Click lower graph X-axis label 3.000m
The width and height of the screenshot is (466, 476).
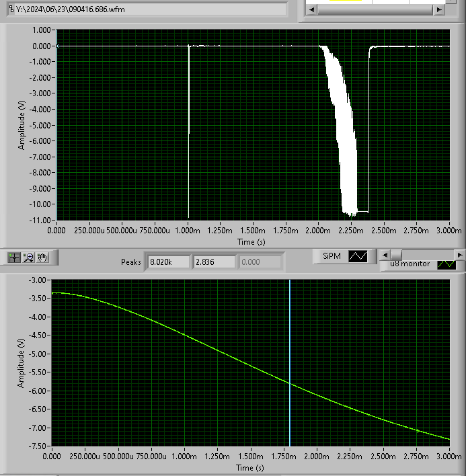[x=449, y=457]
